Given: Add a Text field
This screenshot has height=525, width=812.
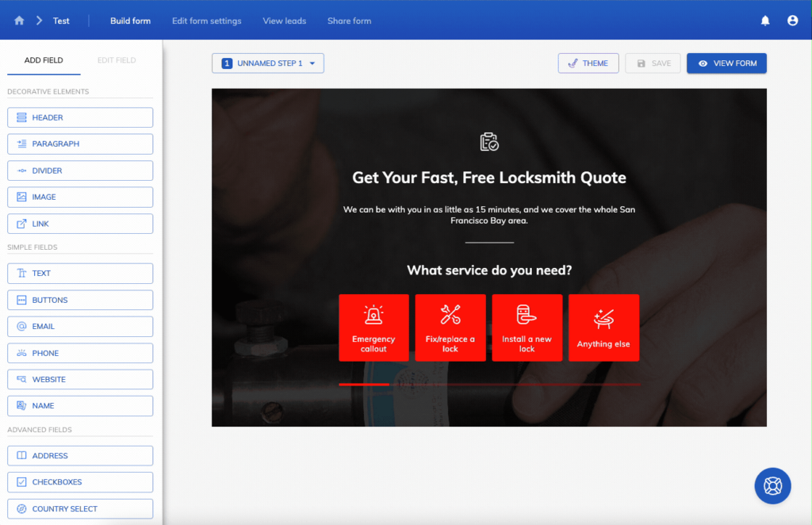Looking at the screenshot, I should (80, 274).
